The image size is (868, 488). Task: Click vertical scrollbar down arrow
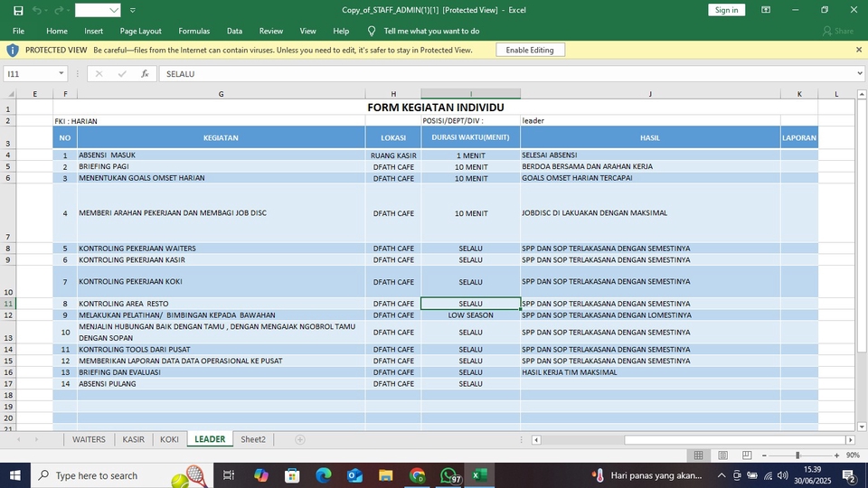pyautogui.click(x=862, y=427)
